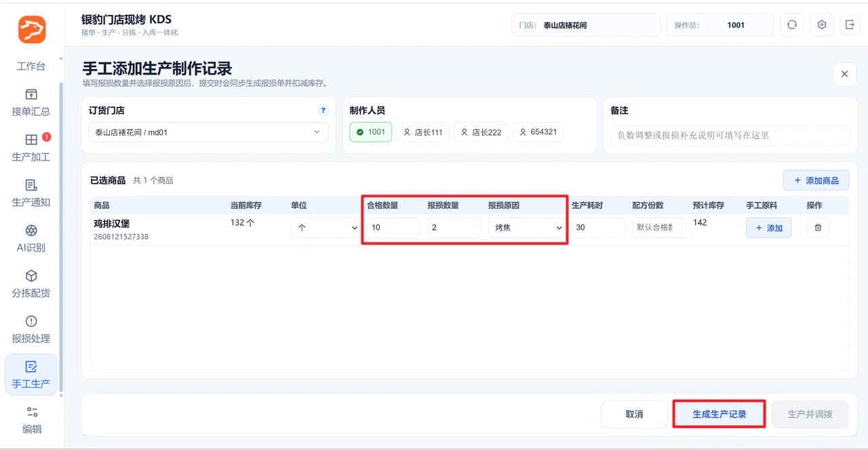Open 生产通知 in the sidebar
The width and height of the screenshot is (868, 450).
click(x=31, y=193)
